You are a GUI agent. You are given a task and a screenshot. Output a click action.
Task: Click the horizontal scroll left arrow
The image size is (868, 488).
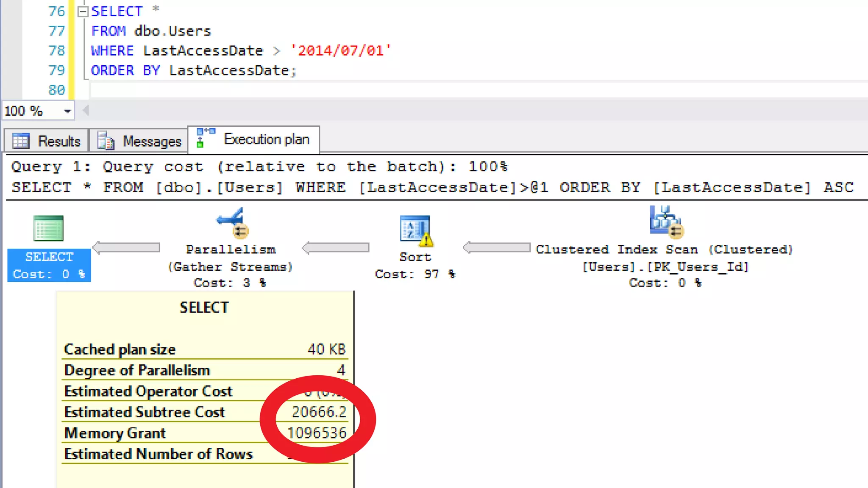pyautogui.click(x=86, y=111)
